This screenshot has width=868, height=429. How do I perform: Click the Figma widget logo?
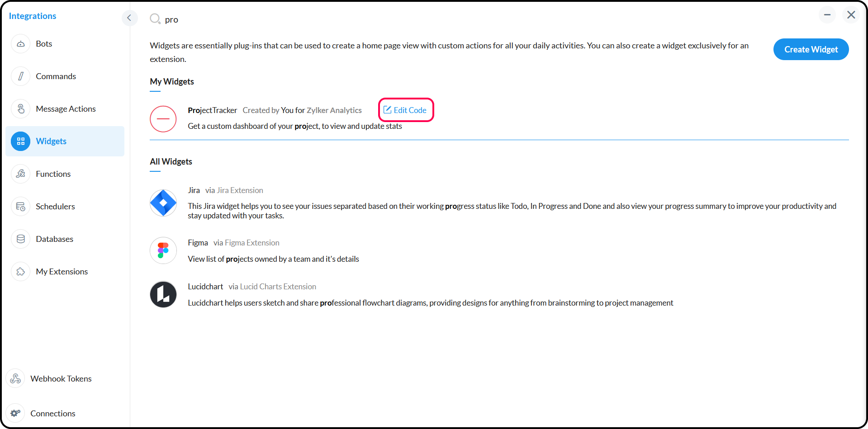pyautogui.click(x=163, y=250)
